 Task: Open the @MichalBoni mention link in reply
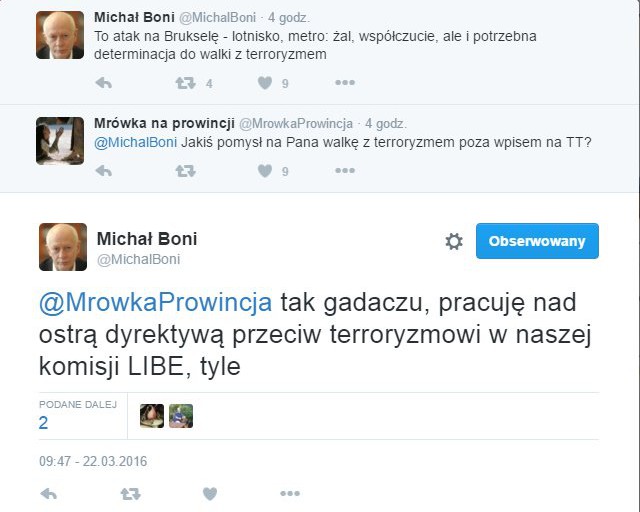coord(135,142)
